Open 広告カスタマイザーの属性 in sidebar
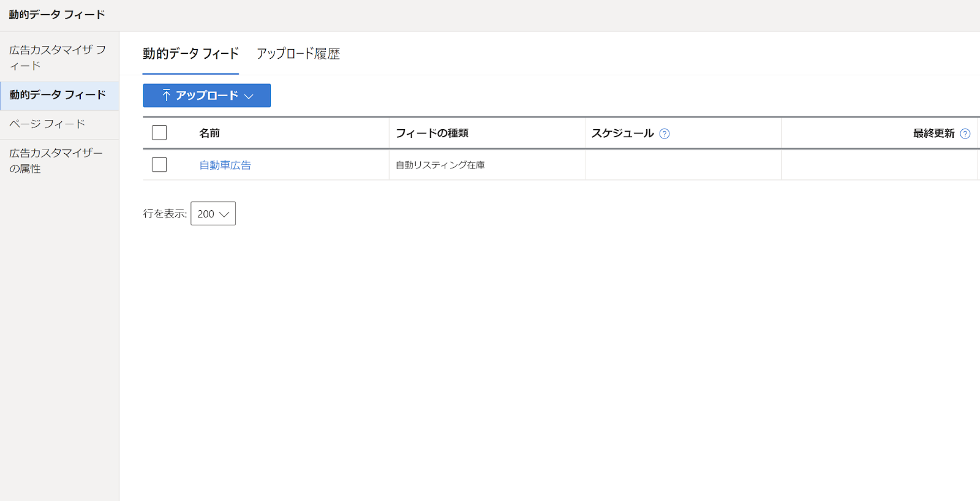The width and height of the screenshot is (980, 501). pos(56,160)
